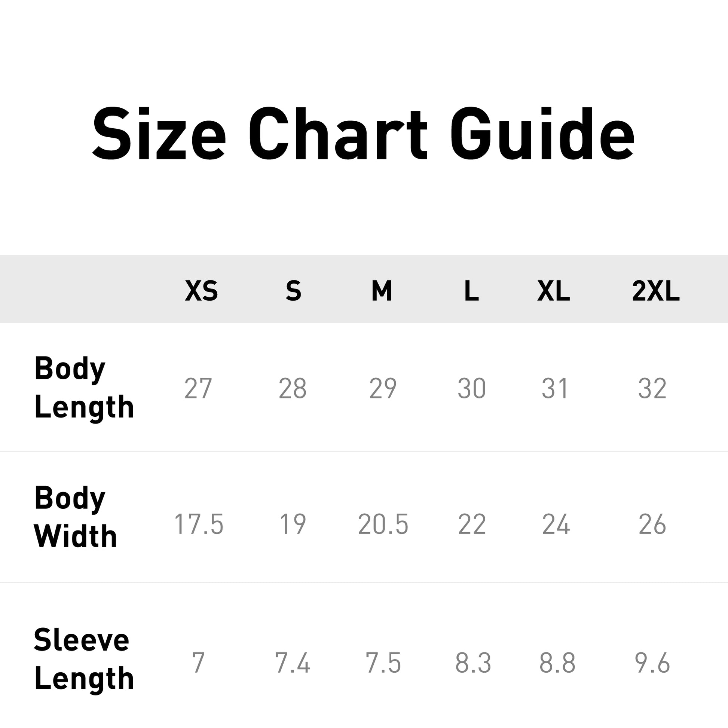Select the L body length value 30

click(x=471, y=388)
